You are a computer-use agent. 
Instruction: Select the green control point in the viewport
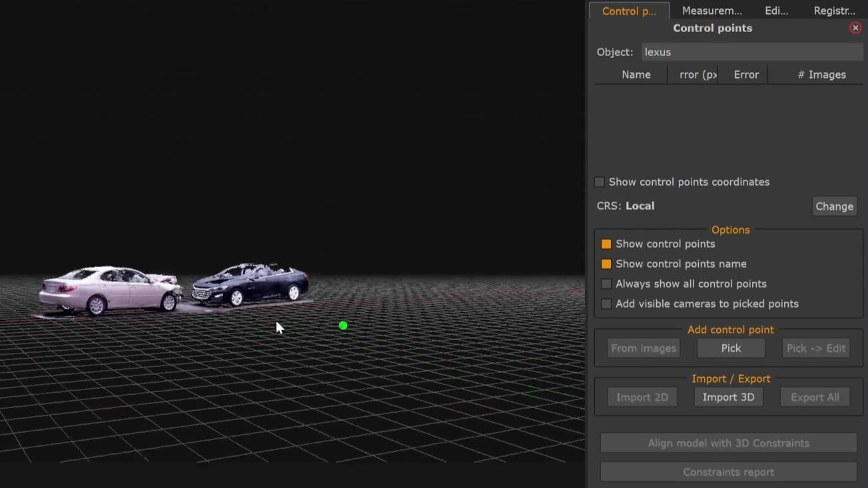pos(342,325)
